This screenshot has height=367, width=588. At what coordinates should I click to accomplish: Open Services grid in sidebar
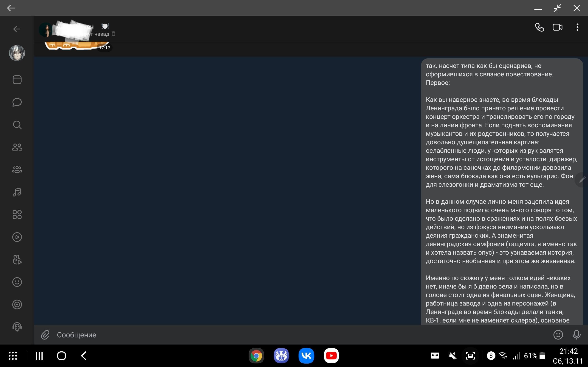click(17, 214)
